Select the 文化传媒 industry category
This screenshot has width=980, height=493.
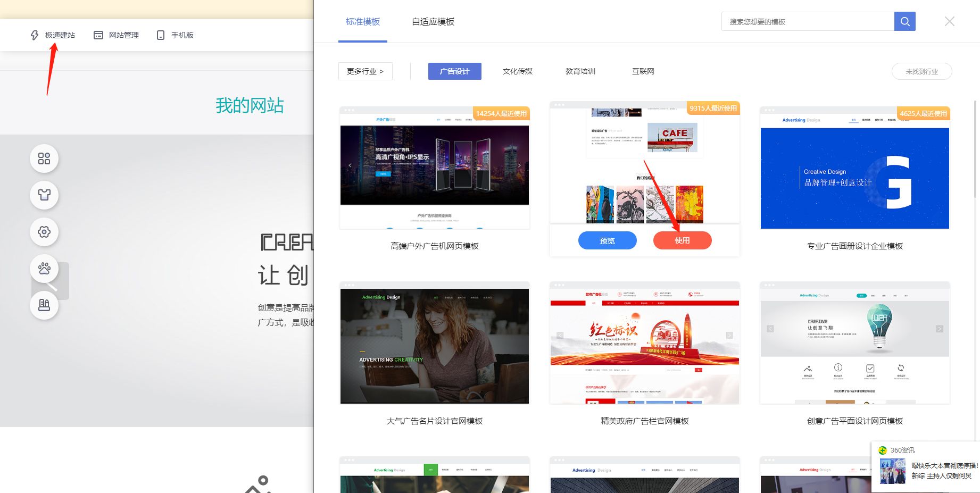pos(518,71)
